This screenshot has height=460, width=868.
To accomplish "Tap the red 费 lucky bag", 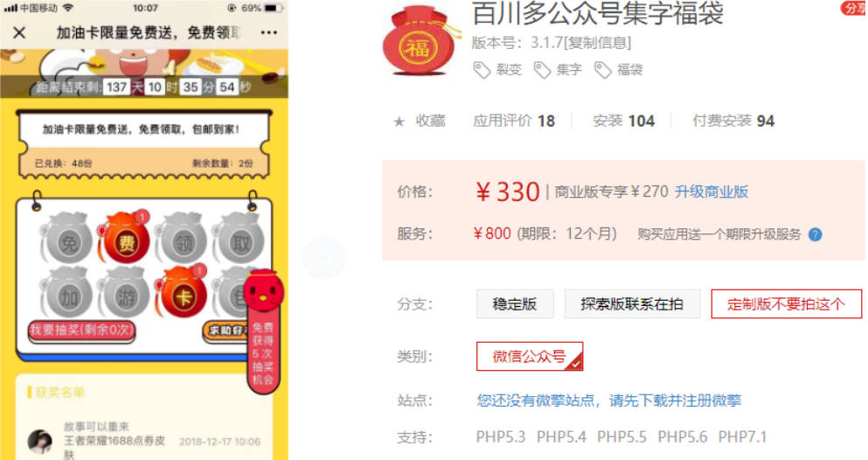I will point(125,238).
